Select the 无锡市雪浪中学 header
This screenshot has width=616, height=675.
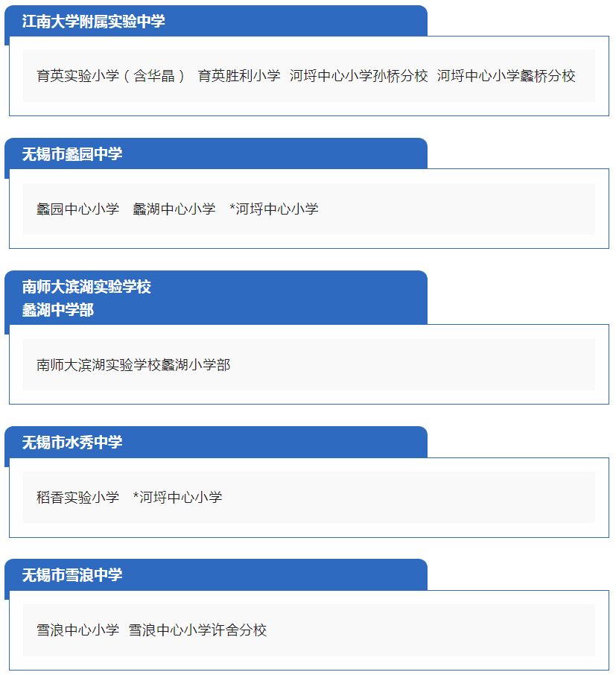point(72,574)
